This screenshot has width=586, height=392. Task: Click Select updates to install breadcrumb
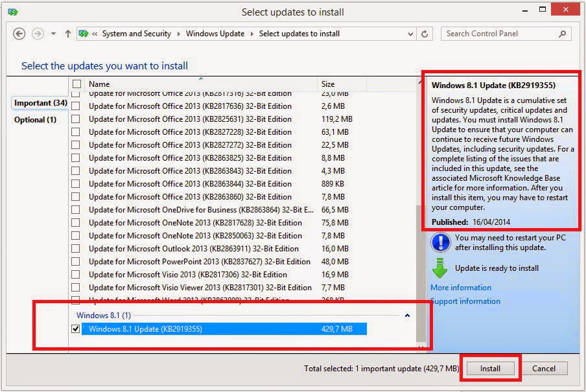coord(299,34)
